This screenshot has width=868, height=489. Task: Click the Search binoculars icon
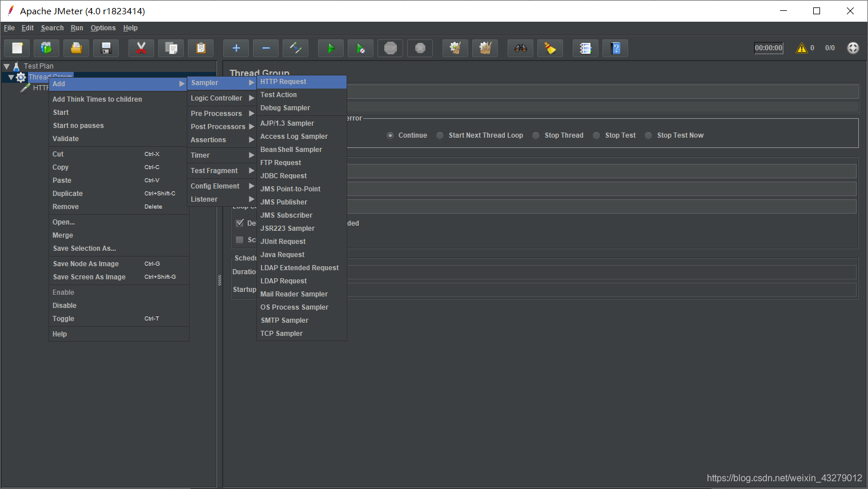click(521, 48)
